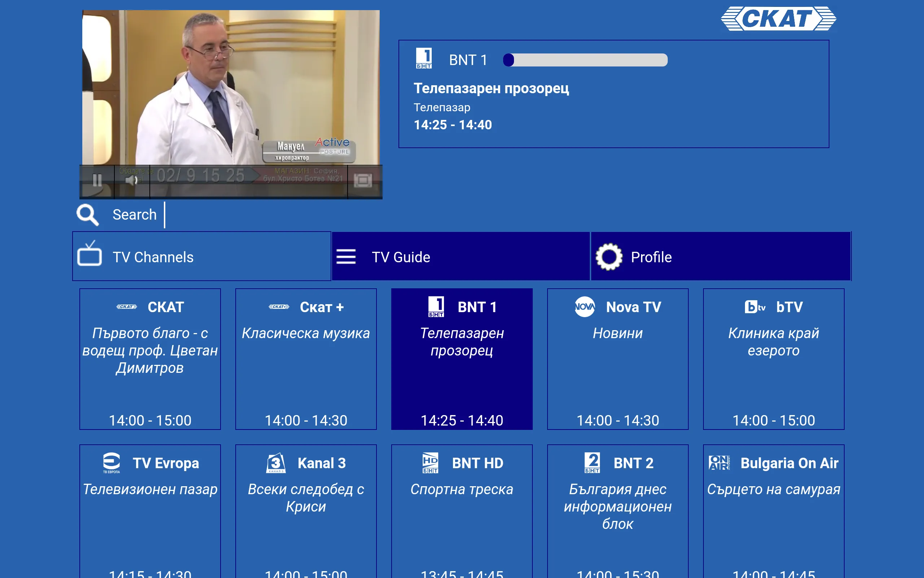Toggle fullscreen on the video player
924x578 pixels.
pos(363,180)
